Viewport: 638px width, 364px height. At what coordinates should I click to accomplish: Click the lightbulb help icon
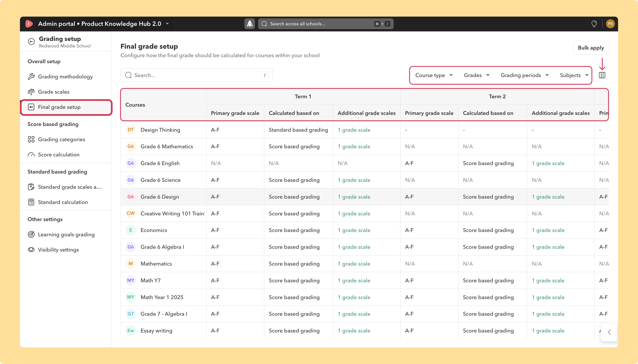(x=594, y=24)
